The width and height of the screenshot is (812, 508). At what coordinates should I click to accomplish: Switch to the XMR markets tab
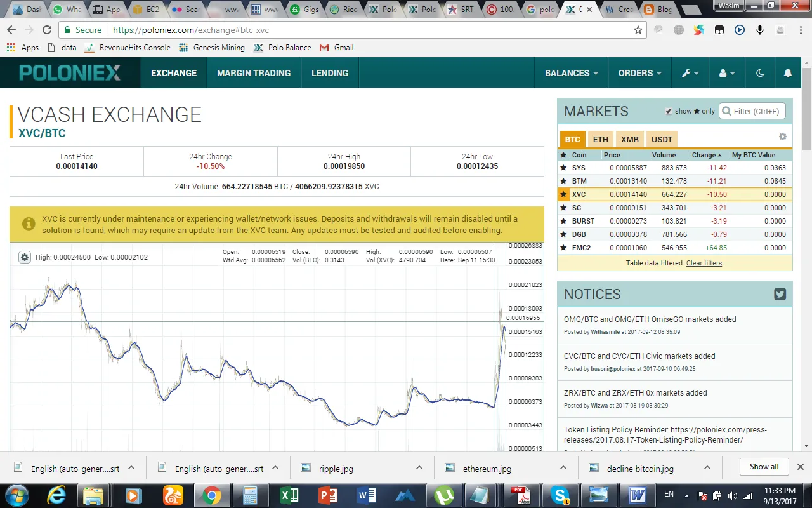coord(630,139)
